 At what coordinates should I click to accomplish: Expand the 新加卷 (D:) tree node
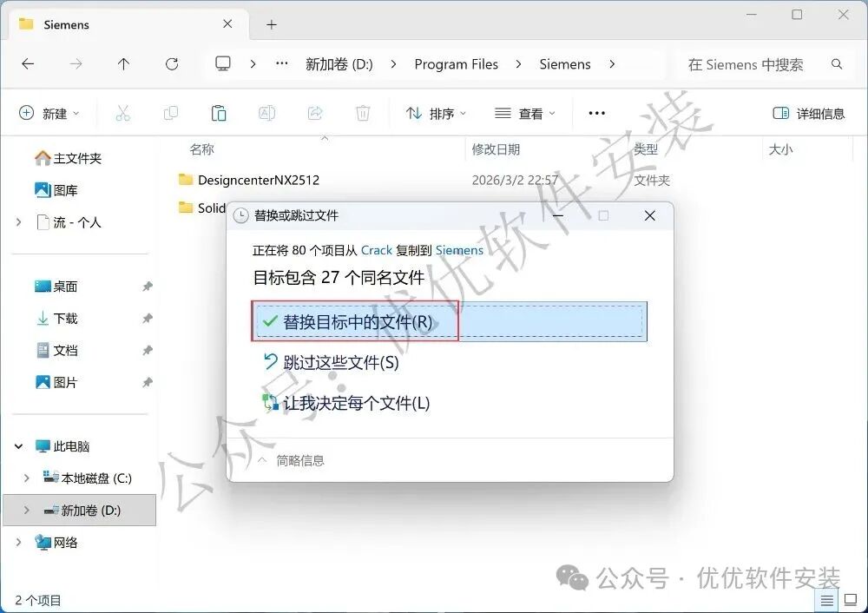(27, 510)
